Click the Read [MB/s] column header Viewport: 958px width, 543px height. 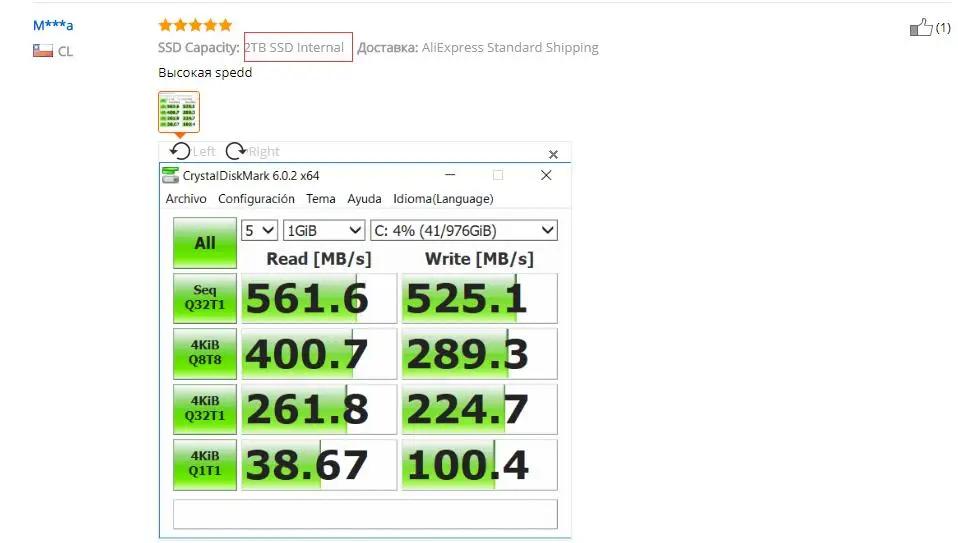[x=319, y=258]
